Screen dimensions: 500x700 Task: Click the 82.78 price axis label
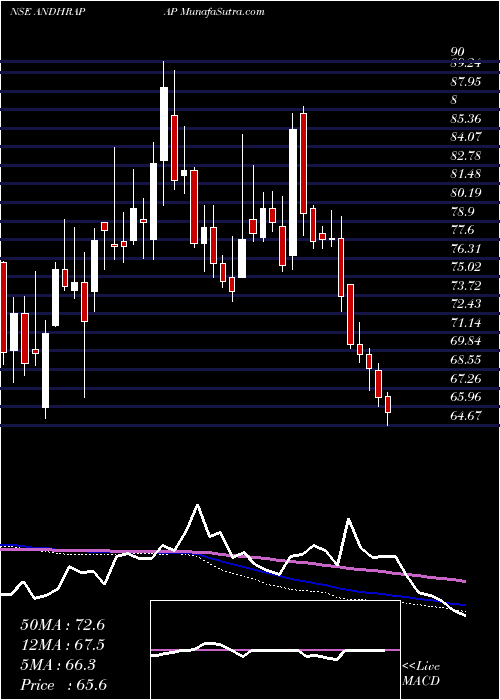click(466, 156)
